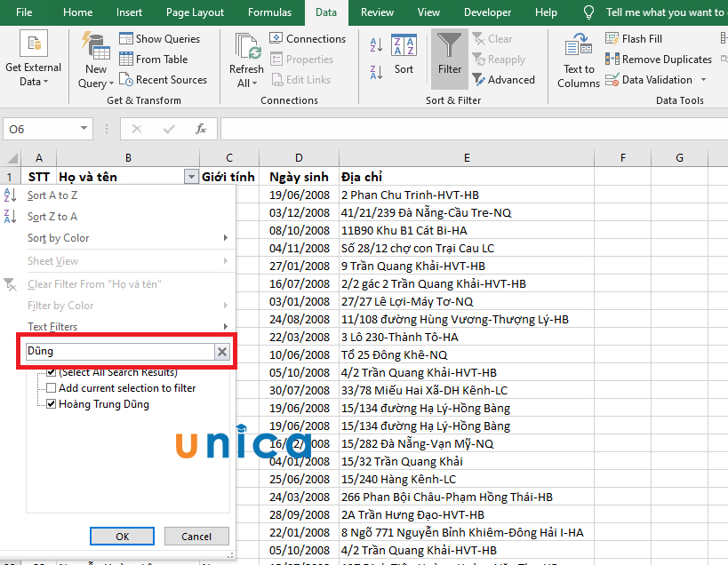The height and width of the screenshot is (565, 728).
Task: Switch to the Formulas ribbon tab
Action: click(x=268, y=12)
